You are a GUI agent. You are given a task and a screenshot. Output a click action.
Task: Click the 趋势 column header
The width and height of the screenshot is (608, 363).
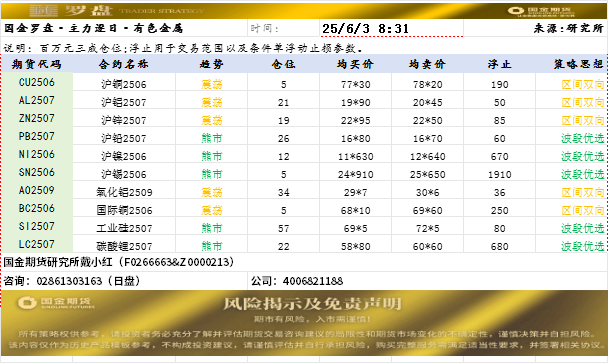coord(211,64)
